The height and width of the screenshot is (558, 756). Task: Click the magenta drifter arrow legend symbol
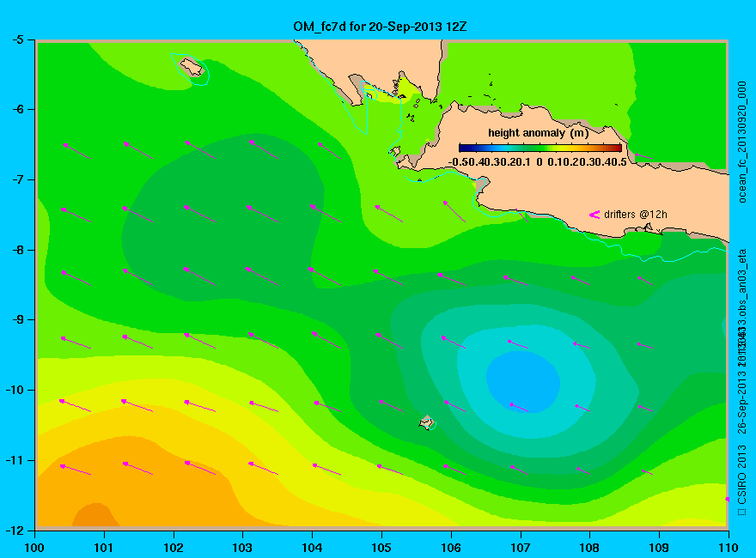594,215
